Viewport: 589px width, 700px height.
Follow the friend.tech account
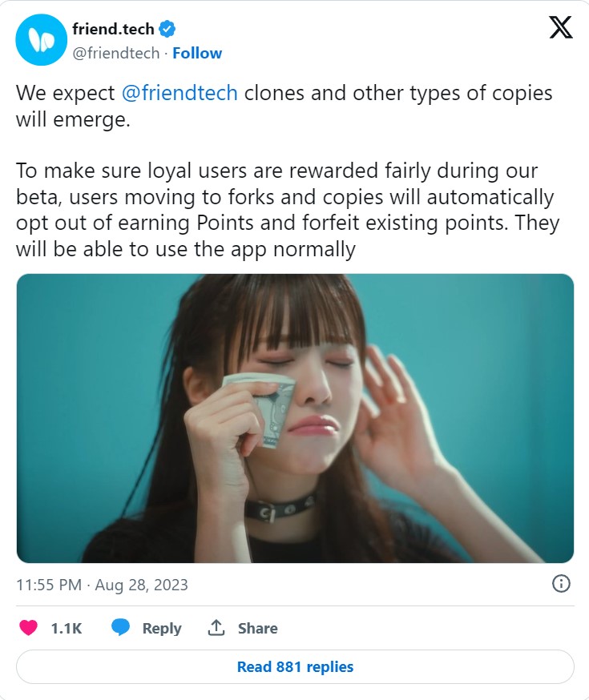tap(197, 54)
